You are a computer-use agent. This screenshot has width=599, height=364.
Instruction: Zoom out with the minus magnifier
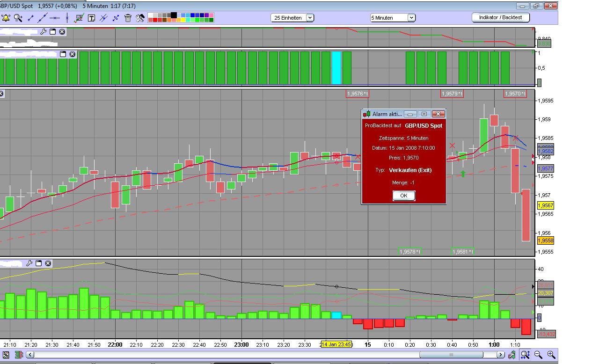pos(538,355)
